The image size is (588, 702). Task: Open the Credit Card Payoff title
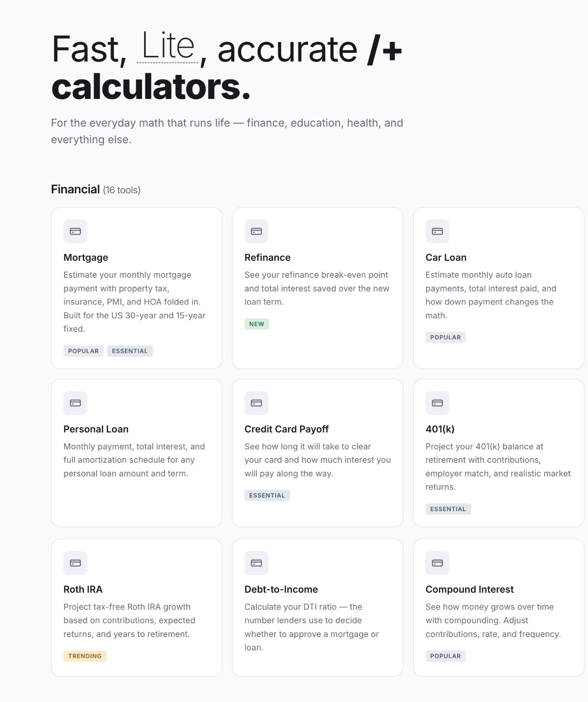(x=287, y=429)
